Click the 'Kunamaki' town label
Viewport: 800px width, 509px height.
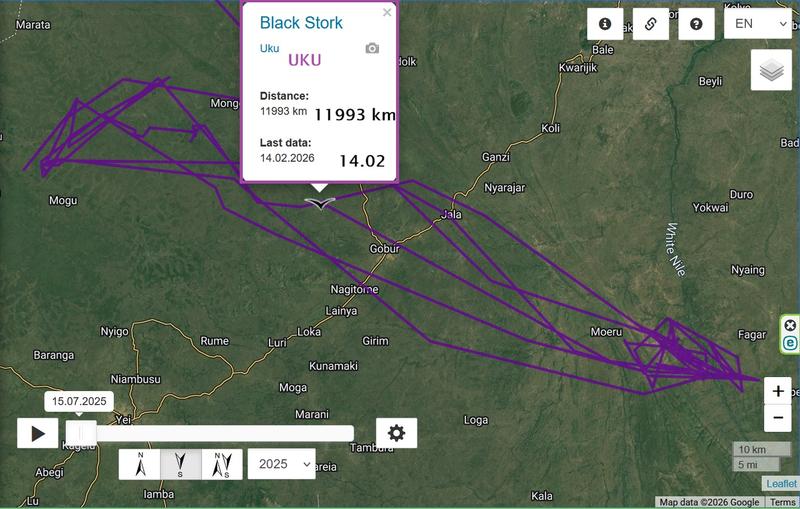333,366
